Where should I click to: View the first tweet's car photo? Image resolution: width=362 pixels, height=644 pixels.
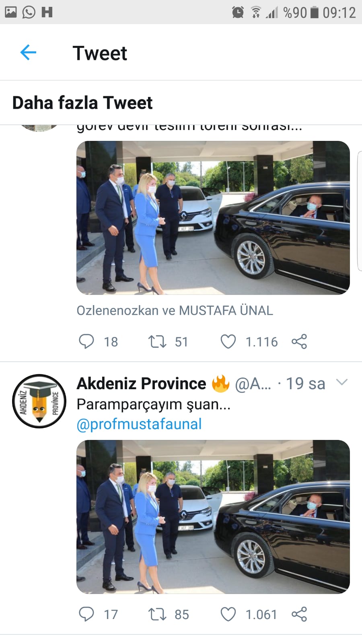tap(213, 218)
